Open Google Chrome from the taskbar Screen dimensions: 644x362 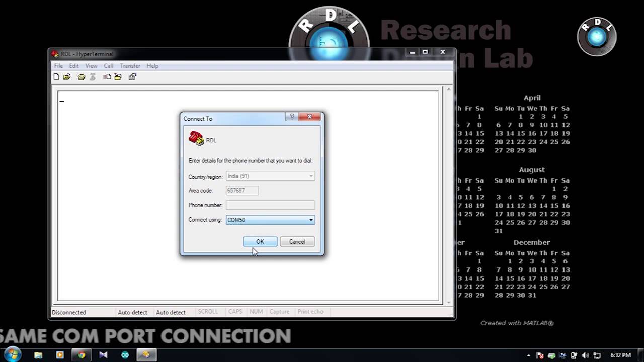[x=82, y=355]
